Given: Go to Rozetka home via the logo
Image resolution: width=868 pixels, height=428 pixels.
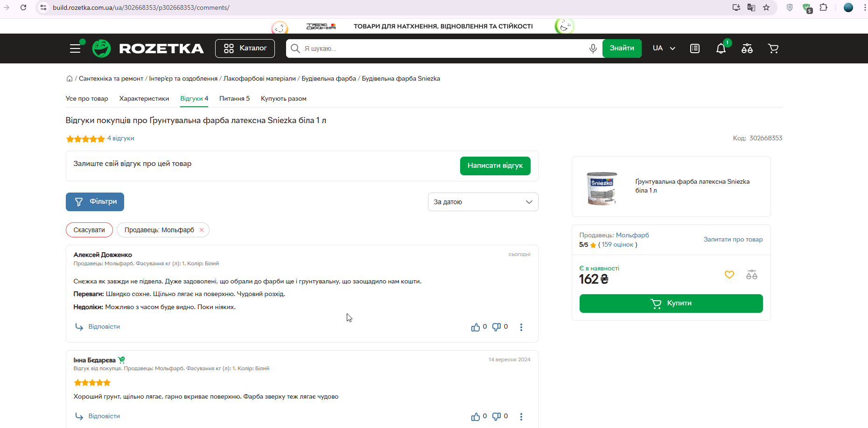Looking at the screenshot, I should click(x=147, y=48).
